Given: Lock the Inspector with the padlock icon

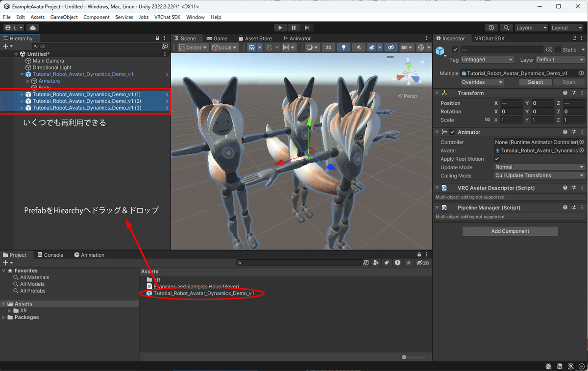Looking at the screenshot, I should (x=574, y=38).
